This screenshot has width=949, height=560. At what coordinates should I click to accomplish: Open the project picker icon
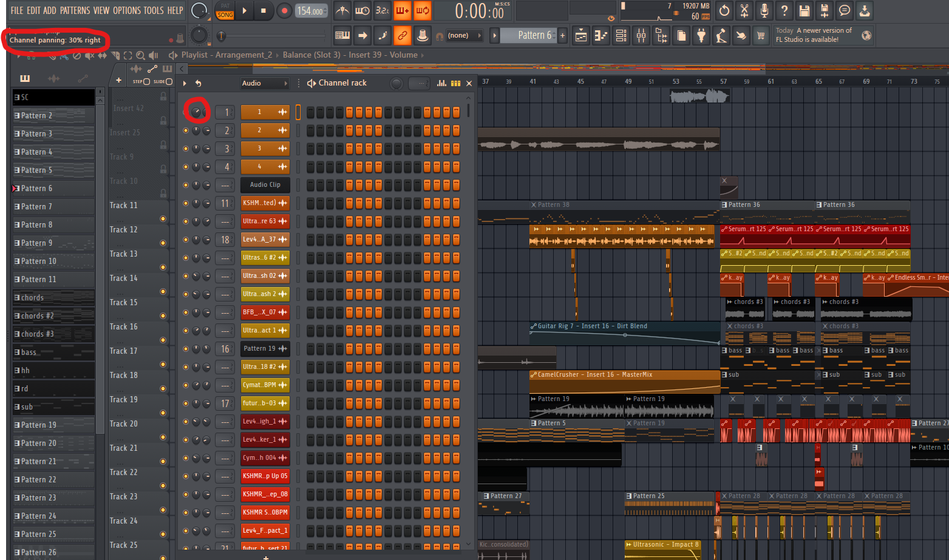click(x=681, y=36)
